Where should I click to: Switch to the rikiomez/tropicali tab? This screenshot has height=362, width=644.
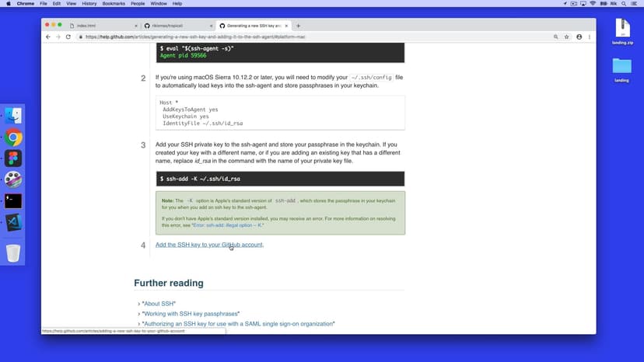[175, 26]
